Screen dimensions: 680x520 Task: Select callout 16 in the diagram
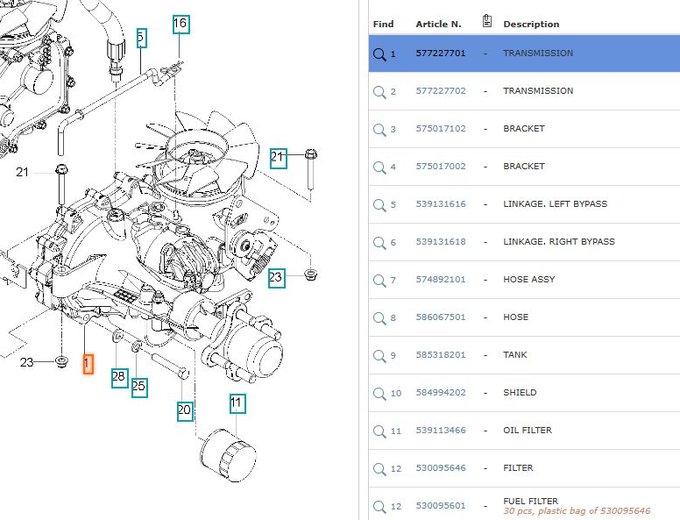tap(181, 24)
